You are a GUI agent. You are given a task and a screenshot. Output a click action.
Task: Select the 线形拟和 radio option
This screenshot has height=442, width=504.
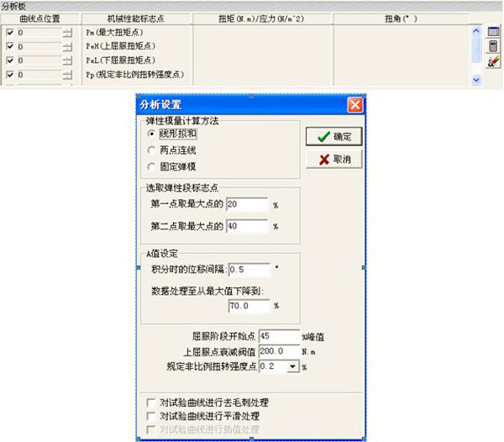(x=151, y=134)
